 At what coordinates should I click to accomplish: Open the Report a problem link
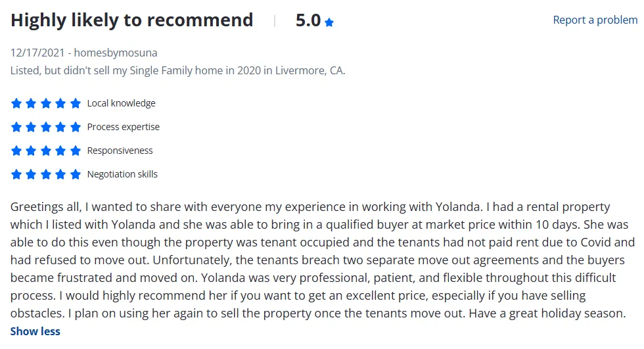(x=595, y=20)
